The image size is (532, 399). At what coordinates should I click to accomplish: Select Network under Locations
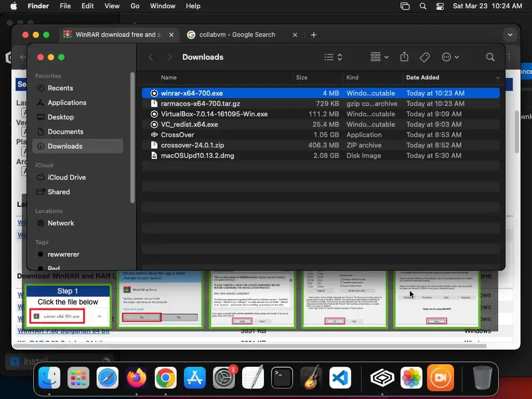(78, 223)
